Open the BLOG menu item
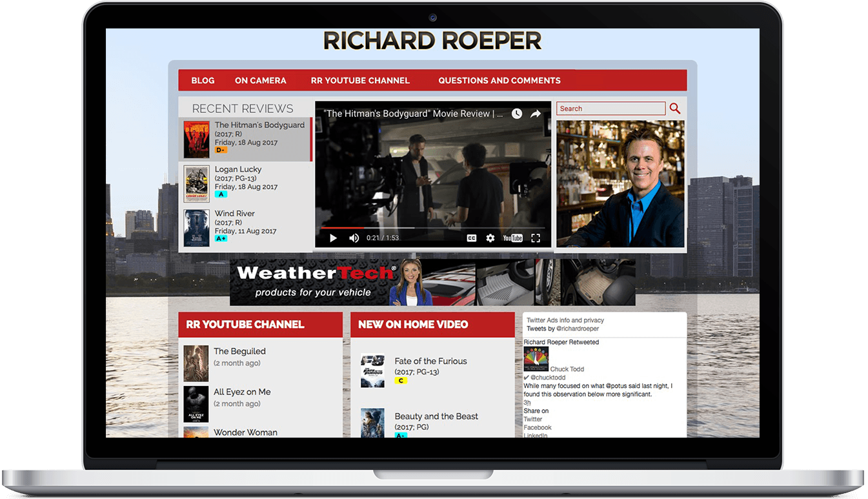868x499 pixels. pyautogui.click(x=203, y=81)
